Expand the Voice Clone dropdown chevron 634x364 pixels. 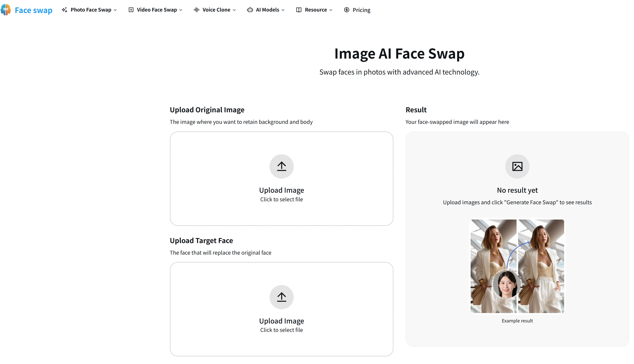pyautogui.click(x=234, y=10)
